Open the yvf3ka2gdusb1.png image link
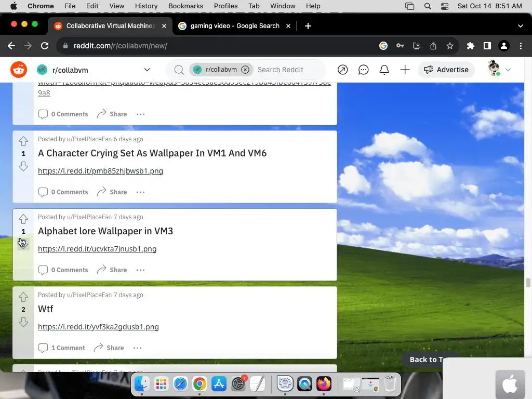 coord(98,327)
